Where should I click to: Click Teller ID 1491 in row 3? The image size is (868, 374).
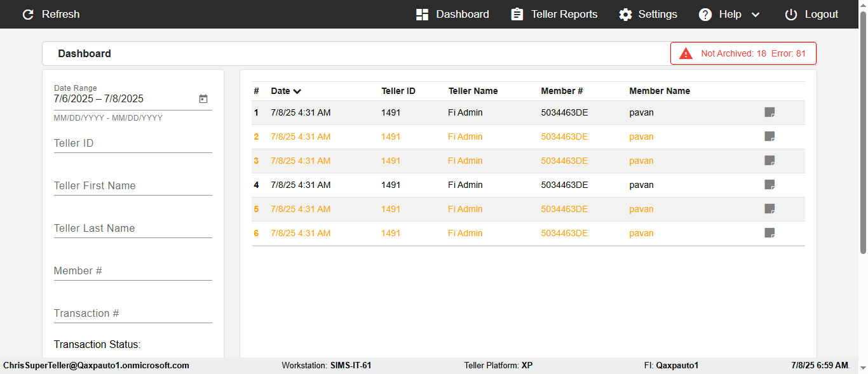(x=391, y=161)
